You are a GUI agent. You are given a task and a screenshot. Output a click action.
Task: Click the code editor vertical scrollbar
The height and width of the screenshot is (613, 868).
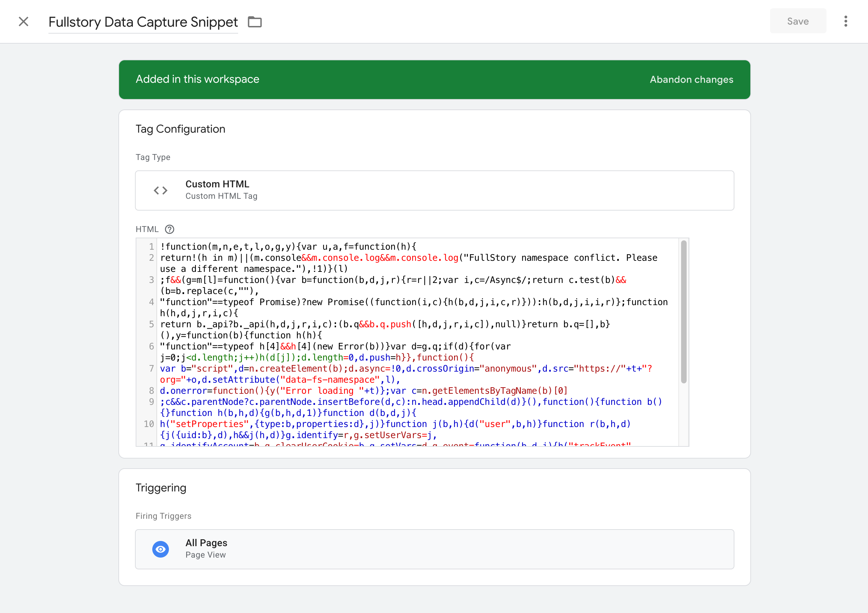click(x=684, y=312)
